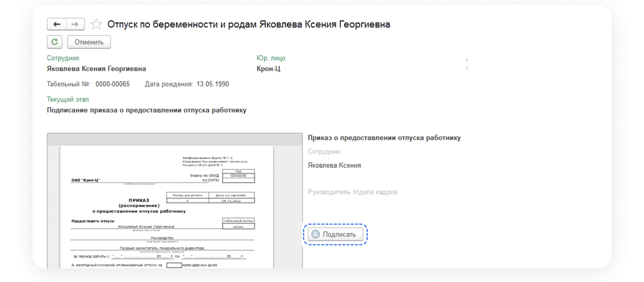Click the heading Приказ о предоставлении отпуска работнику

pyautogui.click(x=384, y=138)
